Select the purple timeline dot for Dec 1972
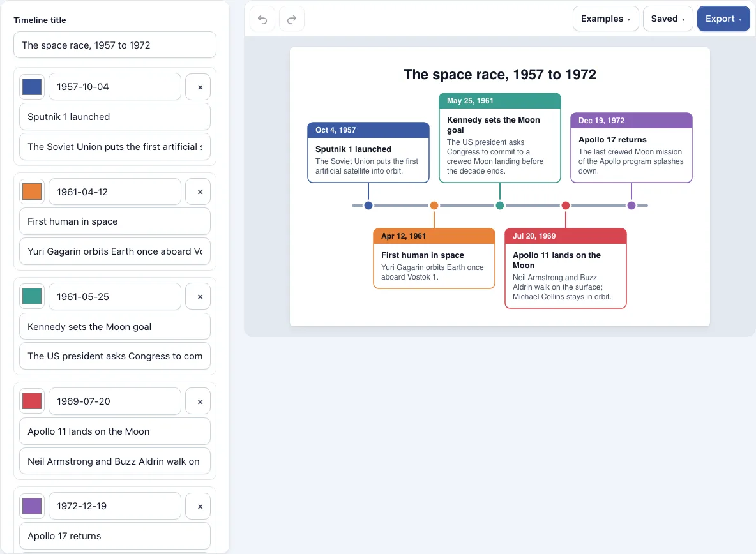Image resolution: width=756 pixels, height=554 pixels. (631, 206)
